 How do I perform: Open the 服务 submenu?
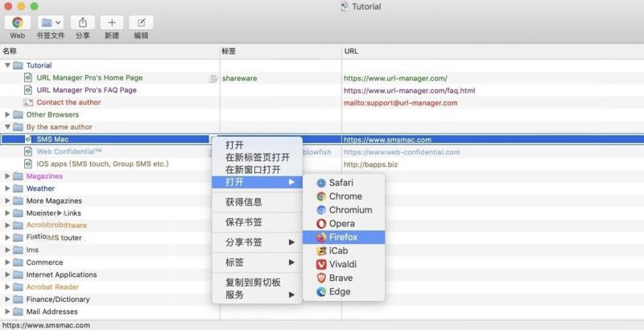(257, 295)
